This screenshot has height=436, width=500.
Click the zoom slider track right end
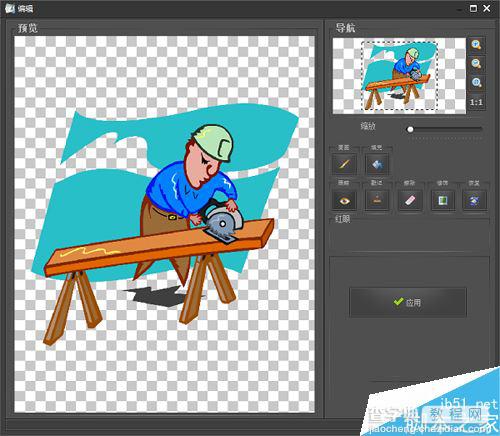(480, 129)
